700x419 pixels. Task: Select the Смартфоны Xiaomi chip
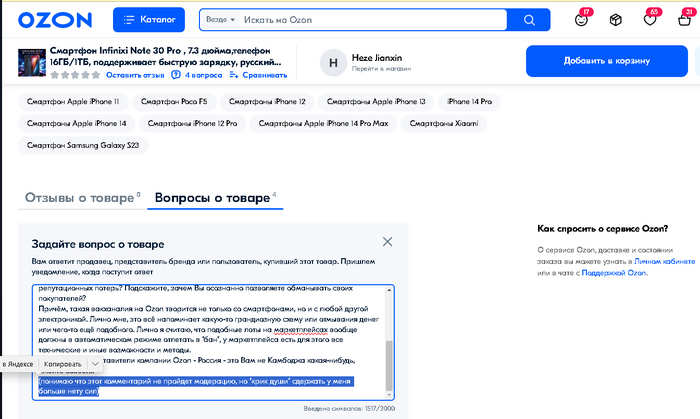click(443, 124)
